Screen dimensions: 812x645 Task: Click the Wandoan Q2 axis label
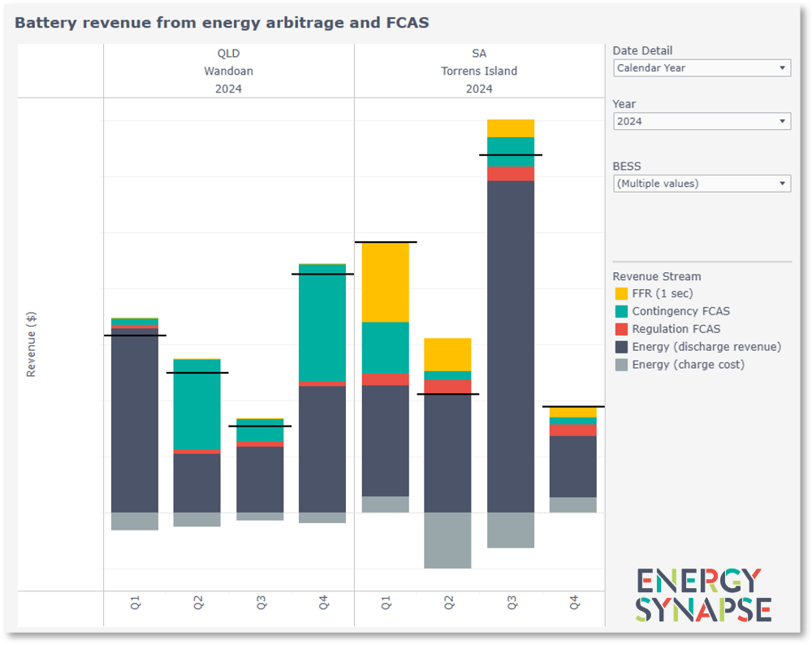(198, 603)
